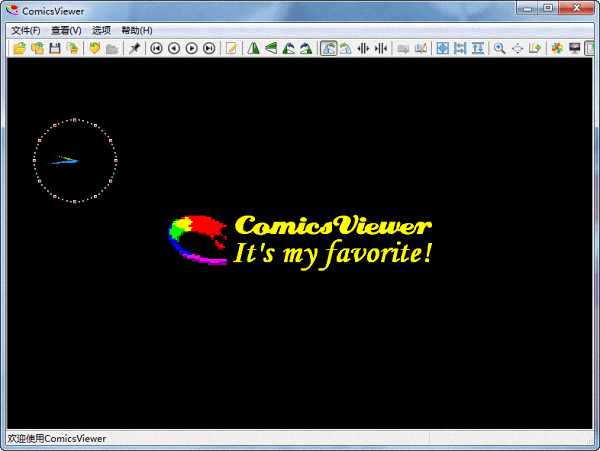Save with the floppy disk icon
Screen dimensions: 600x451
(x=55, y=48)
